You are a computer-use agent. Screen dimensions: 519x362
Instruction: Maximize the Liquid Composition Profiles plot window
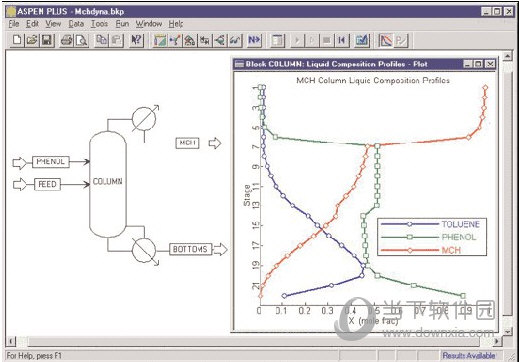point(479,64)
